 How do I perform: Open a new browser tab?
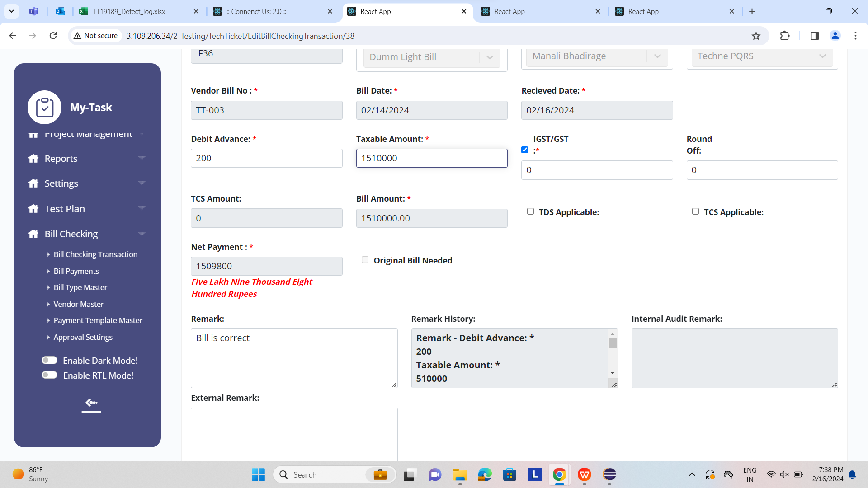tap(752, 11)
